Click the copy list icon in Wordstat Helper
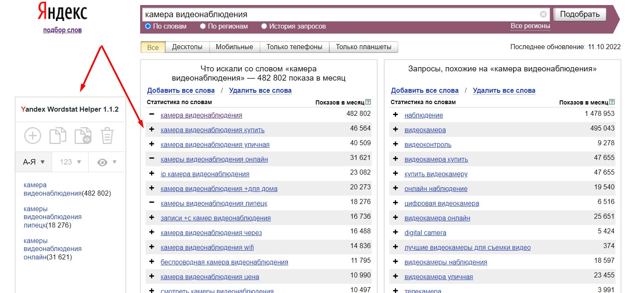 tap(57, 136)
